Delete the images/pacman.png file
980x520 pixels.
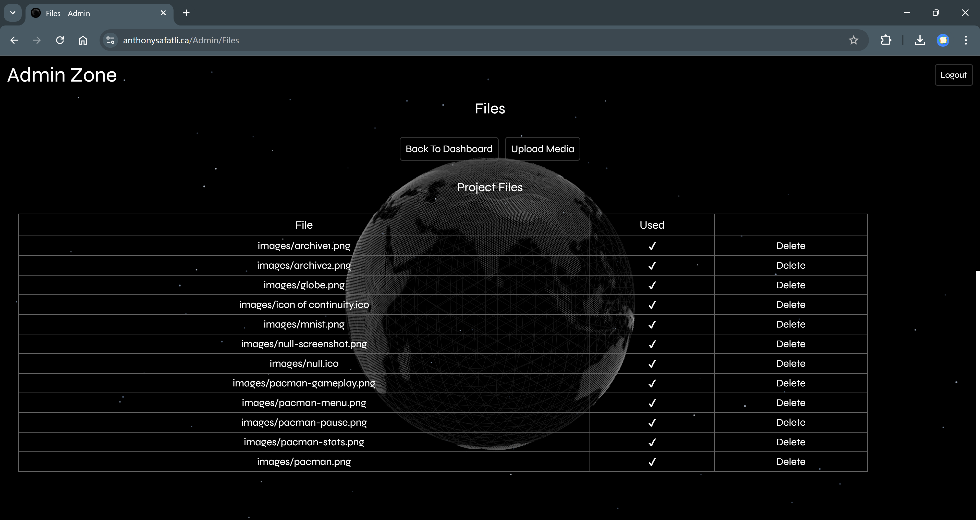[x=791, y=461]
